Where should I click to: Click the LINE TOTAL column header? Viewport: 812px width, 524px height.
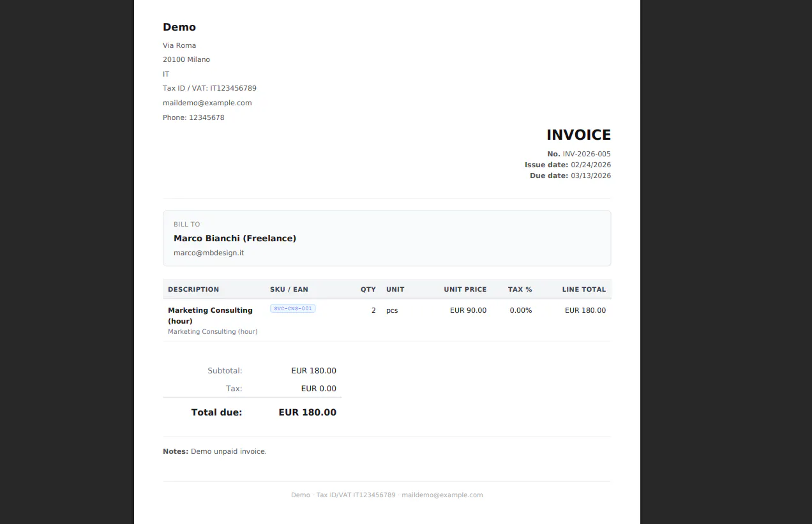(584, 289)
